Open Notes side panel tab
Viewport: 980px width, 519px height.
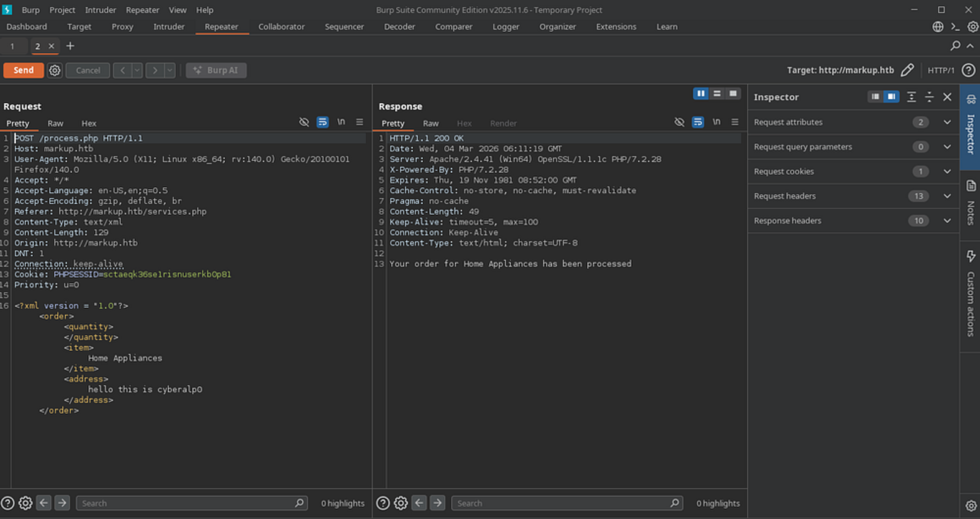(x=970, y=204)
